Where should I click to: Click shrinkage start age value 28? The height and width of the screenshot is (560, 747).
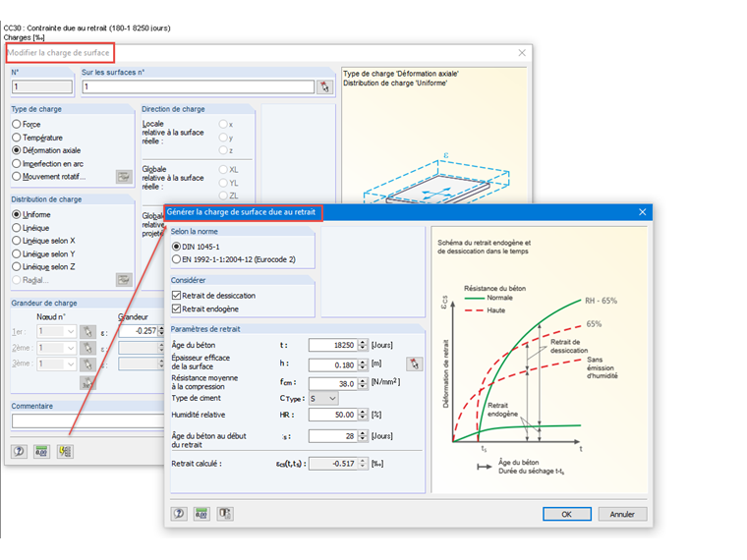(x=333, y=436)
